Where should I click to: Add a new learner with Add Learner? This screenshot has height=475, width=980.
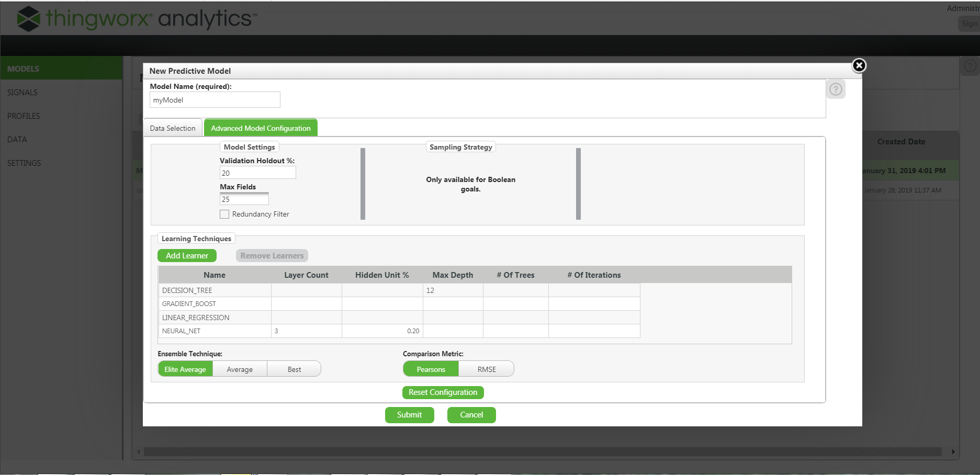(187, 255)
